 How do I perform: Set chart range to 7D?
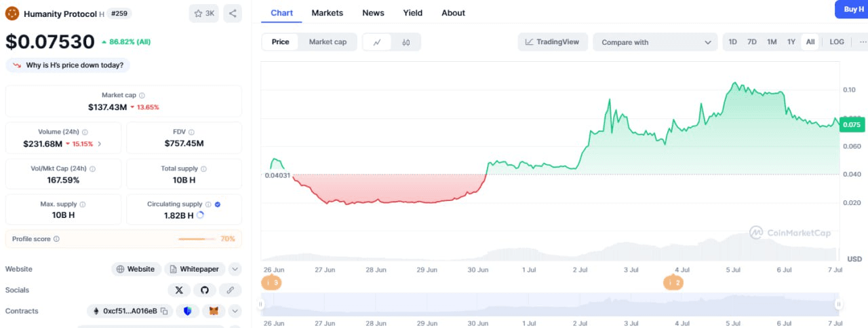(752, 42)
